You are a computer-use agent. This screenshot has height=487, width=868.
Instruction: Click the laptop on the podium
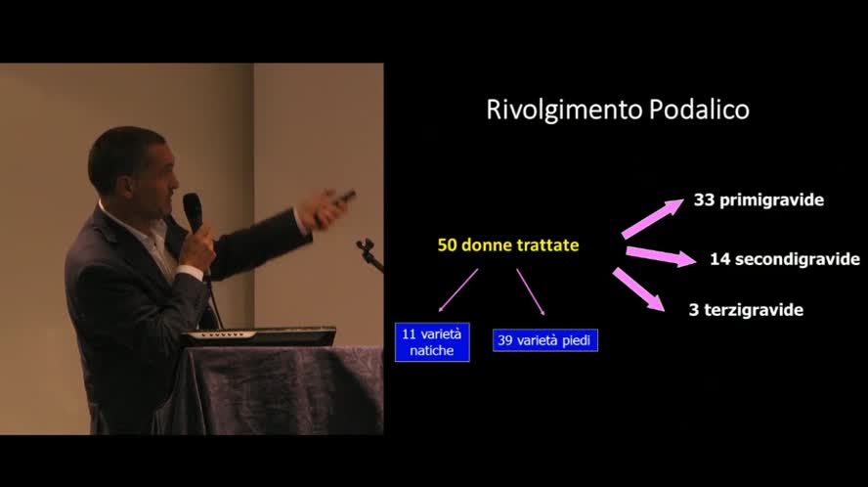259,336
